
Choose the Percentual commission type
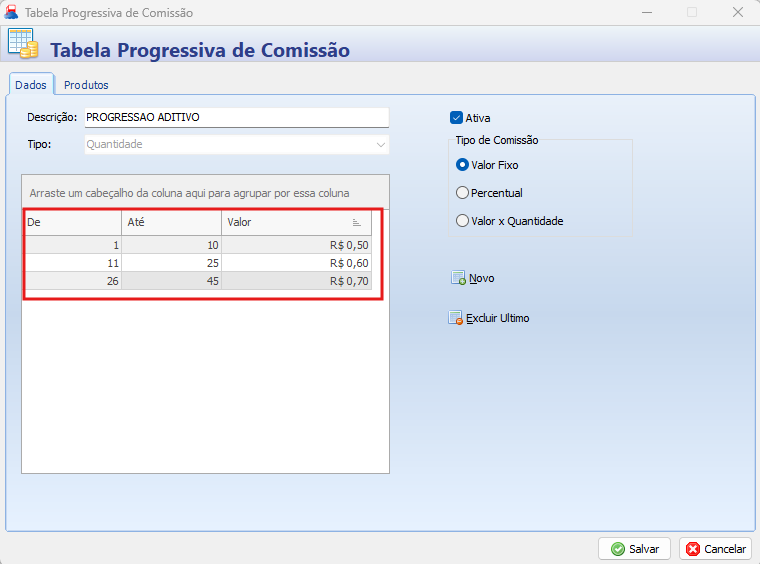(462, 193)
